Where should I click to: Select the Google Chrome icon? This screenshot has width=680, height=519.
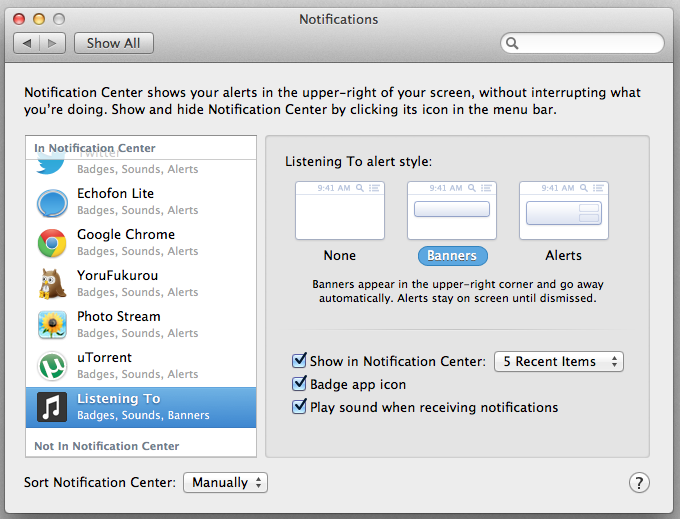coord(52,243)
